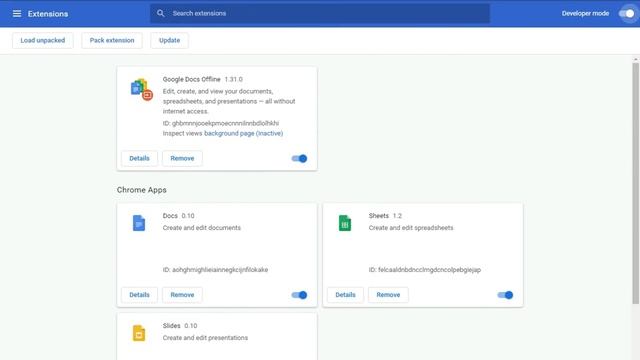
Task: Click the Developer mode label
Action: click(585, 13)
